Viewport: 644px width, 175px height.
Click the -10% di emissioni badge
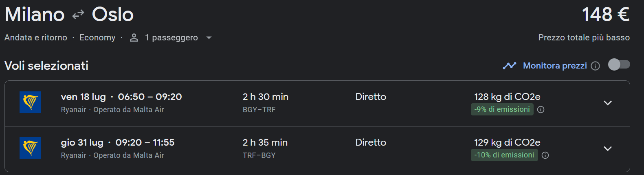(x=504, y=155)
